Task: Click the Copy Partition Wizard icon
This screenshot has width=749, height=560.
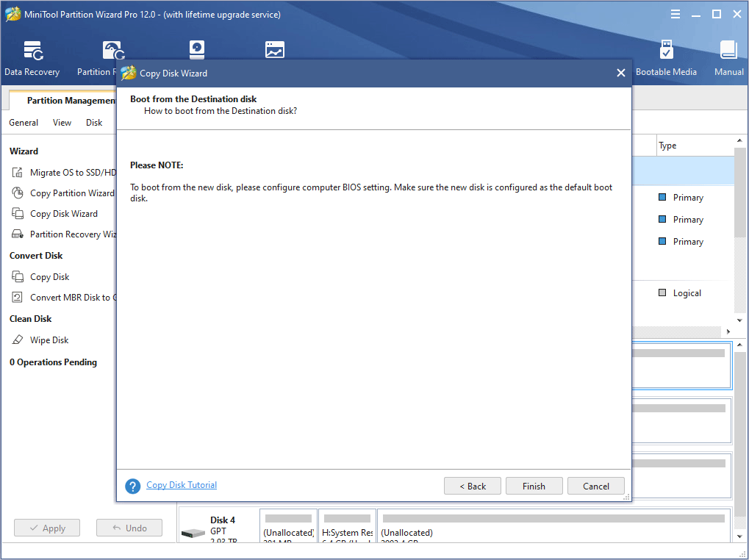Action: coord(17,193)
